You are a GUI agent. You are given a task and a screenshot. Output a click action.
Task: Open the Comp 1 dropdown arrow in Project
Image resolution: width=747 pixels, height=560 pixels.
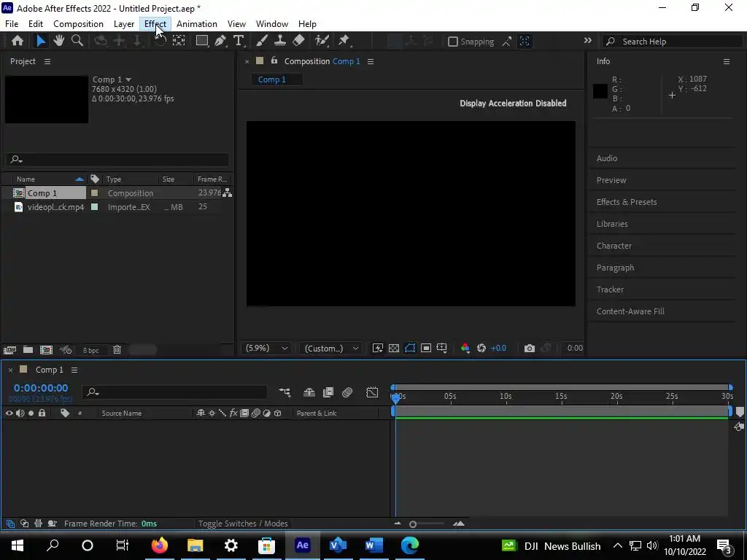tap(128, 79)
